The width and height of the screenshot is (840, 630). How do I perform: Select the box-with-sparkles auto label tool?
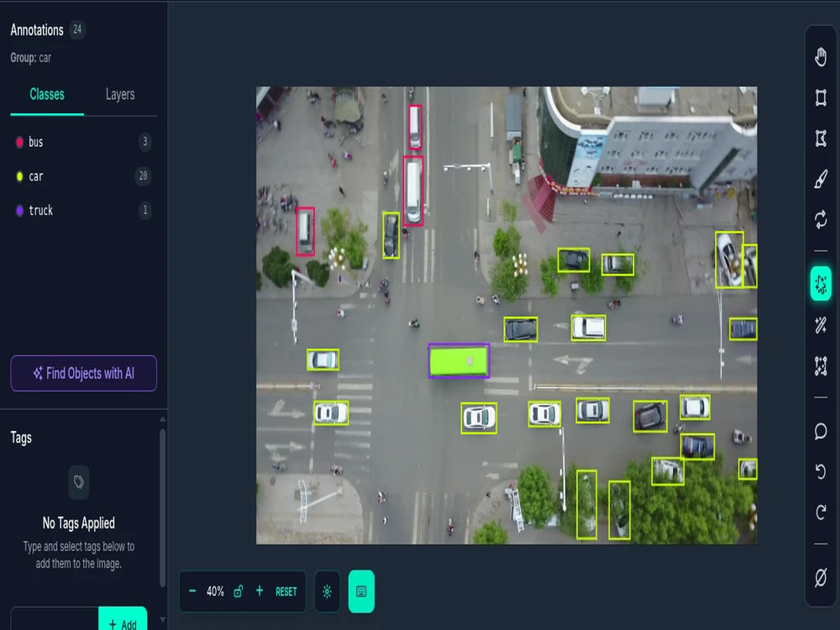click(x=820, y=366)
